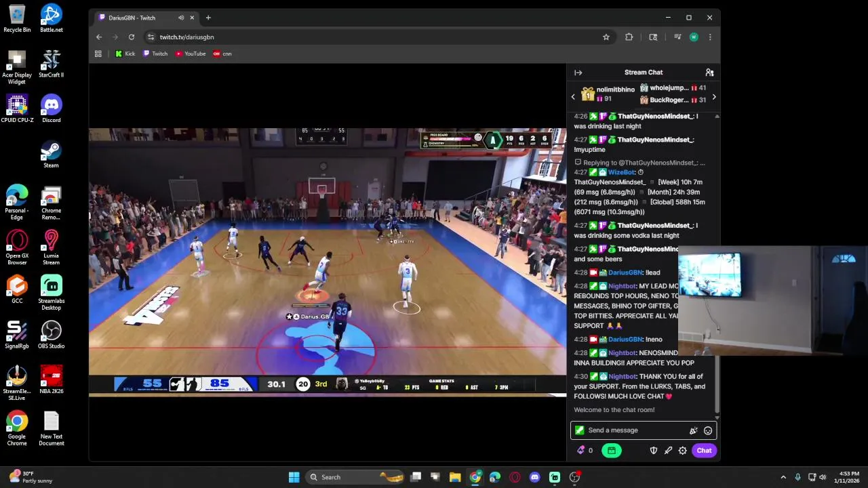Mute the DariusGBN tab audio
The width and height of the screenshot is (868, 488).
coord(181,18)
